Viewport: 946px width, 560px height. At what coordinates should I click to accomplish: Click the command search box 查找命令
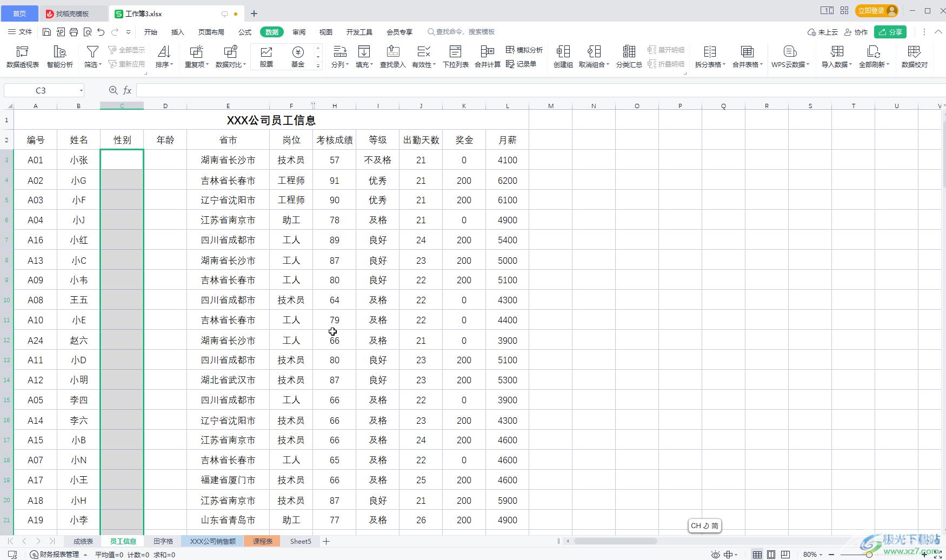(461, 32)
